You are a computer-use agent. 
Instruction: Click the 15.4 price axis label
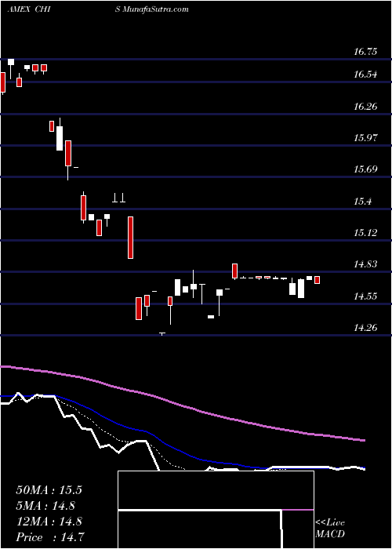click(x=362, y=202)
